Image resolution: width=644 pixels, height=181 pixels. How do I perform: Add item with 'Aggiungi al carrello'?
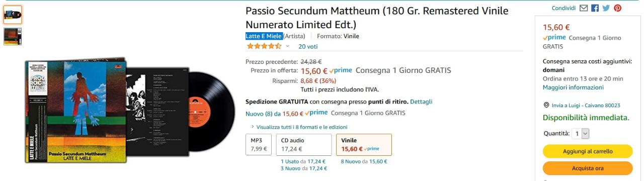click(x=588, y=151)
